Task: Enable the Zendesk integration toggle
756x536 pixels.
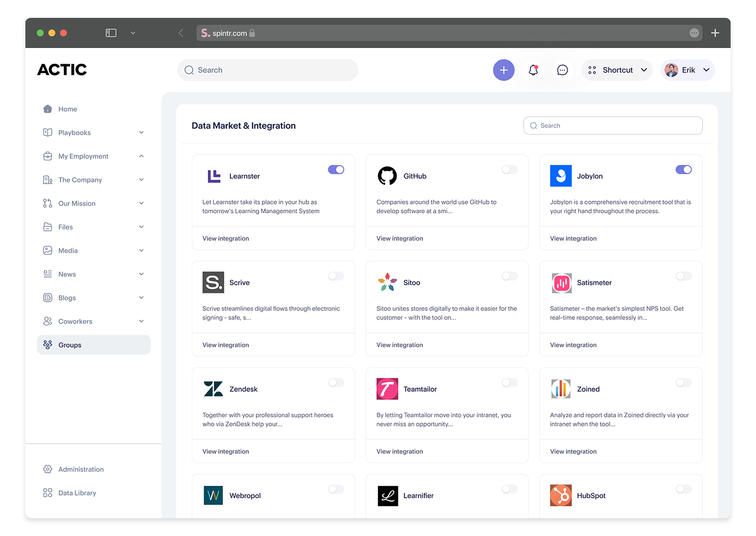Action: coord(336,383)
